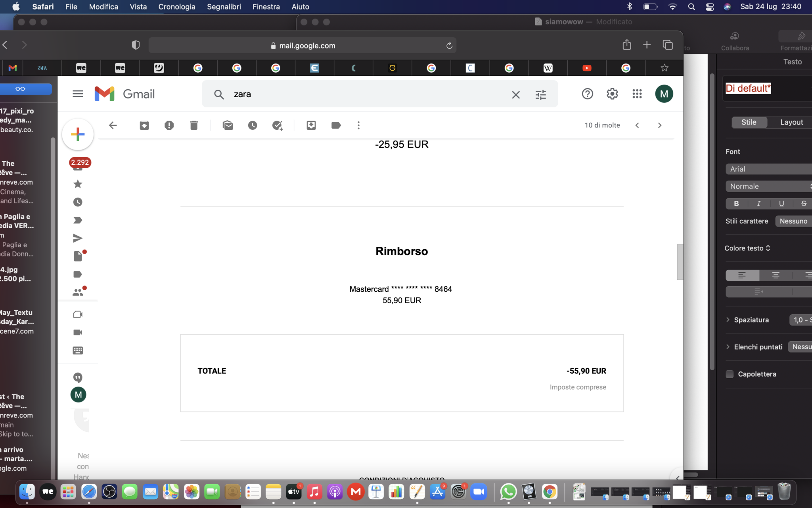The image size is (812, 508).
Task: Open line spacing 1,0 dropdown
Action: click(x=801, y=320)
